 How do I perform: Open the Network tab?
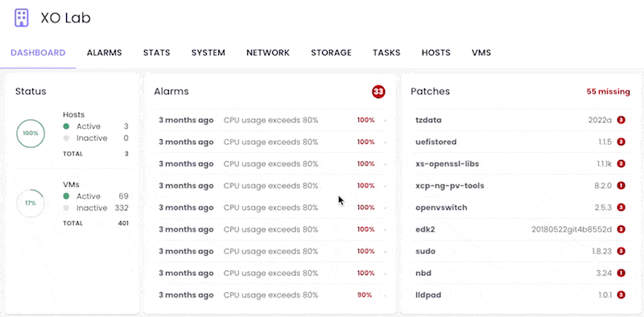pos(268,52)
